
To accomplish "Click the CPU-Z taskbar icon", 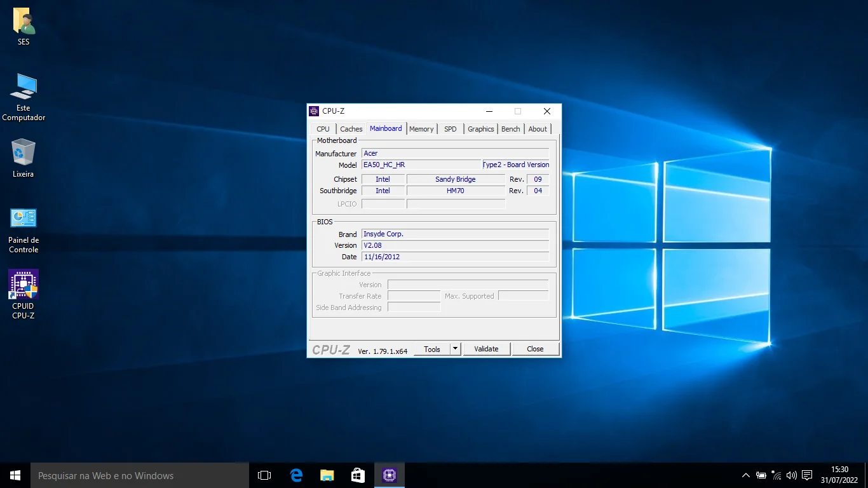I will point(390,475).
